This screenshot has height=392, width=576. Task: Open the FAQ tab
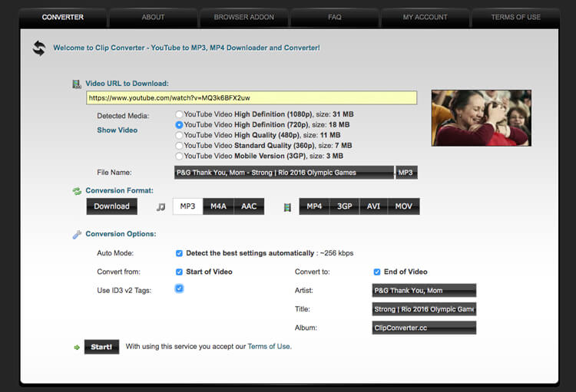pyautogui.click(x=335, y=17)
